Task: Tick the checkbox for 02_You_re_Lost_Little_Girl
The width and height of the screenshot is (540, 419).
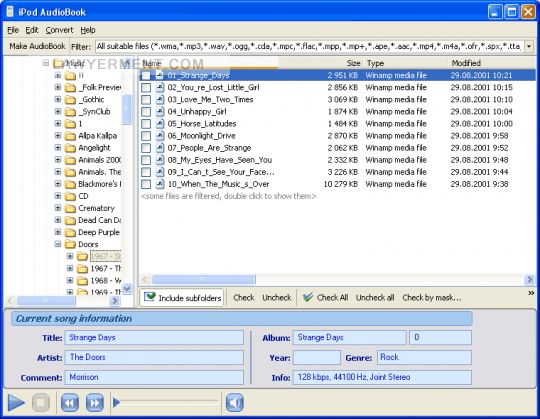Action: tap(146, 87)
